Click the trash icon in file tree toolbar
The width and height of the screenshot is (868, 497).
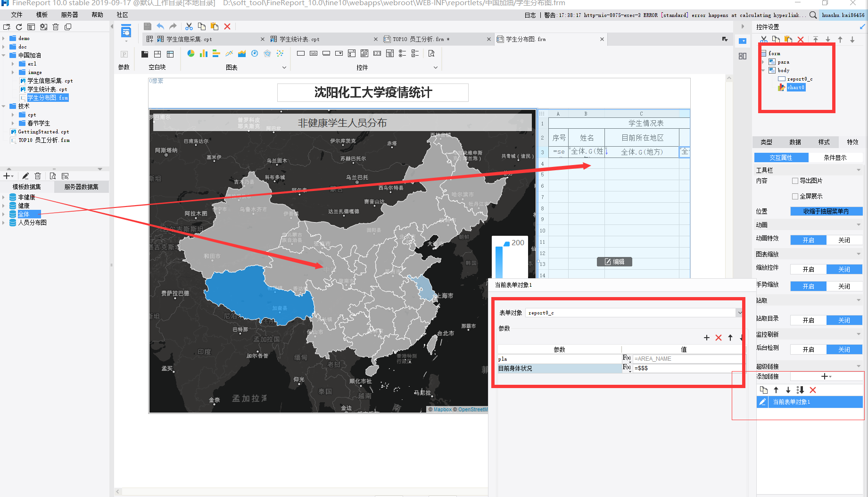tap(56, 27)
